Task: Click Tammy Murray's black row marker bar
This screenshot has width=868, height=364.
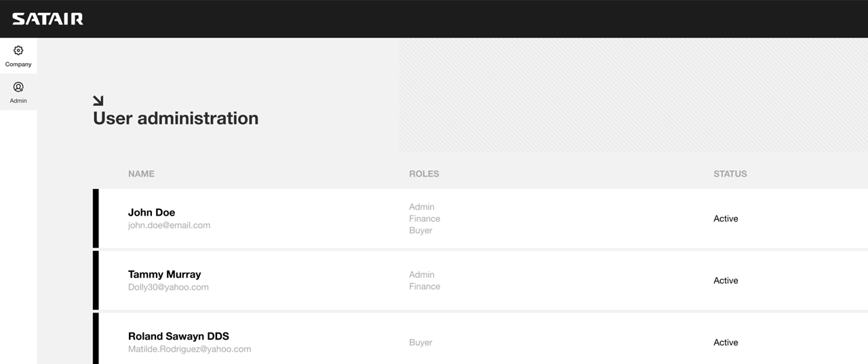Action: 96,280
